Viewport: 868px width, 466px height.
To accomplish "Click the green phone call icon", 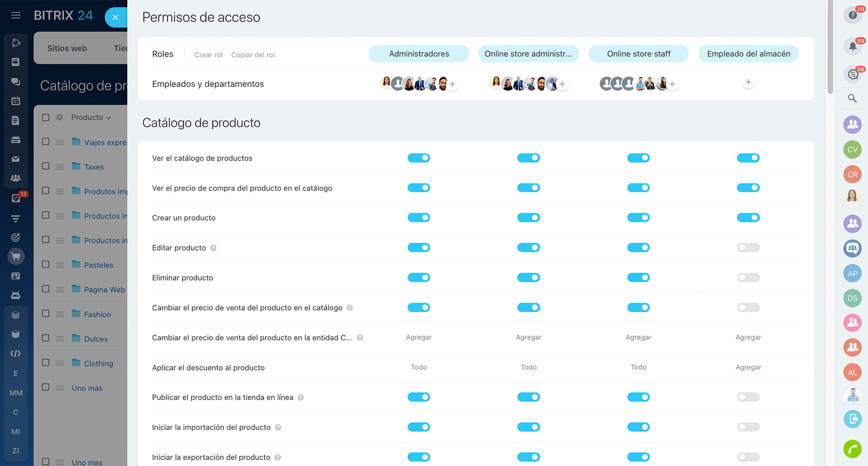I will coord(852,449).
